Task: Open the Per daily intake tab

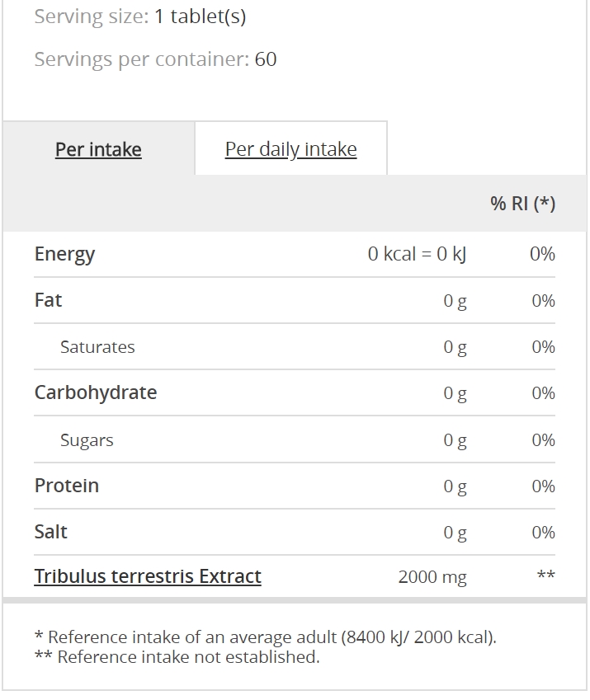Action: pyautogui.click(x=290, y=149)
